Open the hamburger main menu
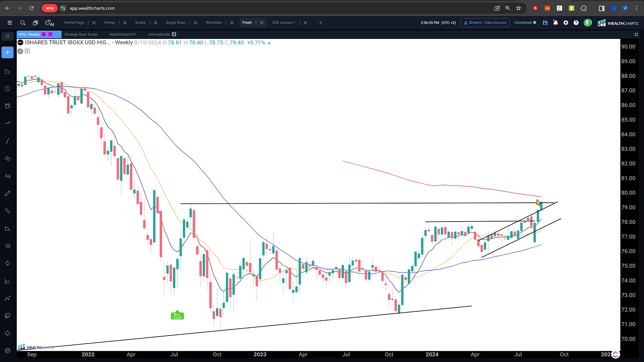 pyautogui.click(x=10, y=23)
